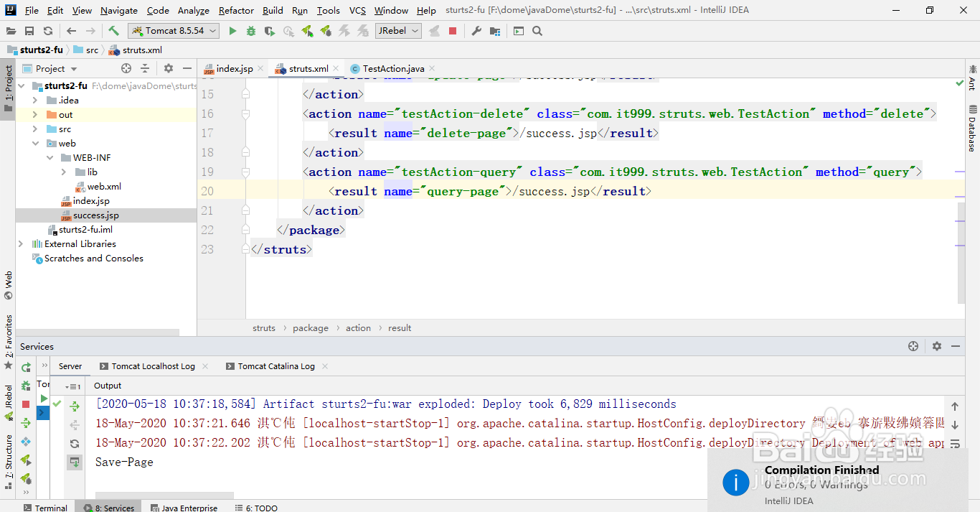Image resolution: width=980 pixels, height=512 pixels.
Task: Click the Deploy All icon in the Services sidebar
Action: pos(26,423)
